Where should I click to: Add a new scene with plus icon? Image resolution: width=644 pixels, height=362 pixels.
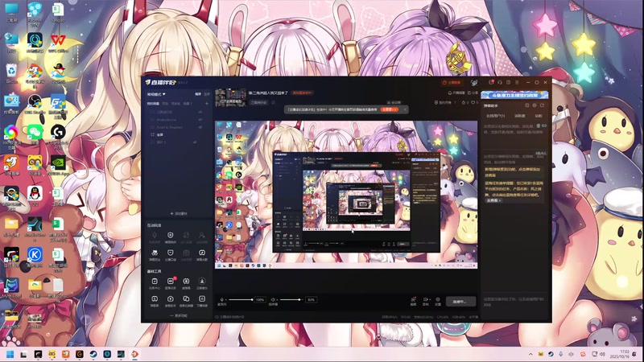(207, 104)
